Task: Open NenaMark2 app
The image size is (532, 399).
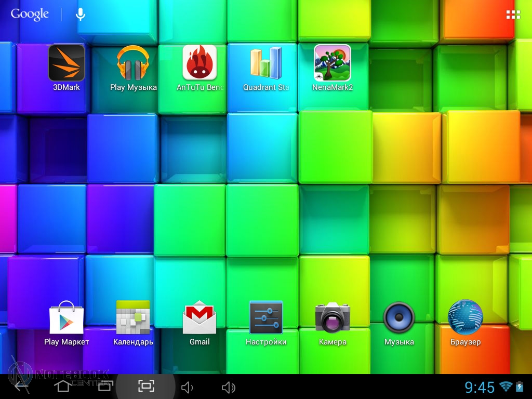Action: (332, 63)
